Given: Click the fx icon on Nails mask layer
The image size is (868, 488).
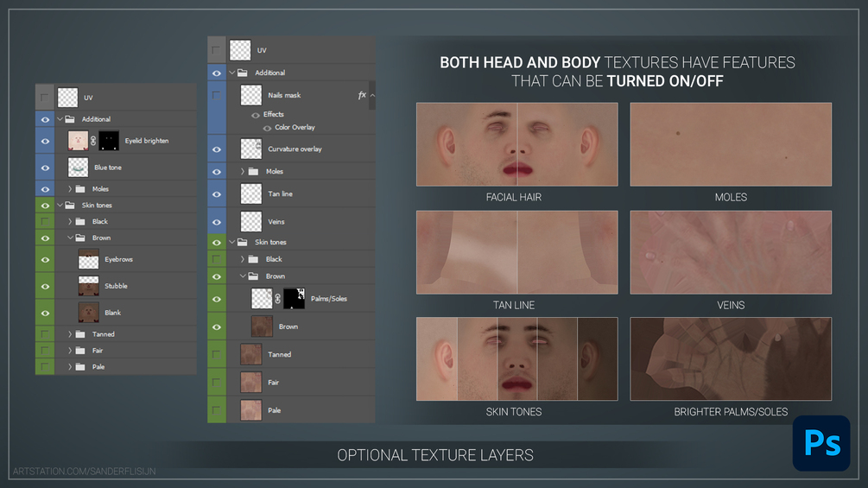Looking at the screenshot, I should [362, 95].
